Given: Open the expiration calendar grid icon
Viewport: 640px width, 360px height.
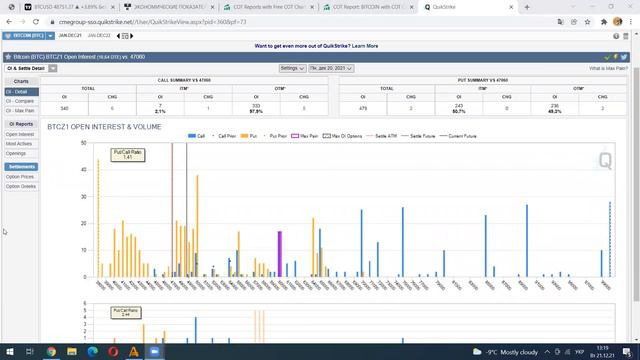Looking at the screenshot, I should point(125,36).
